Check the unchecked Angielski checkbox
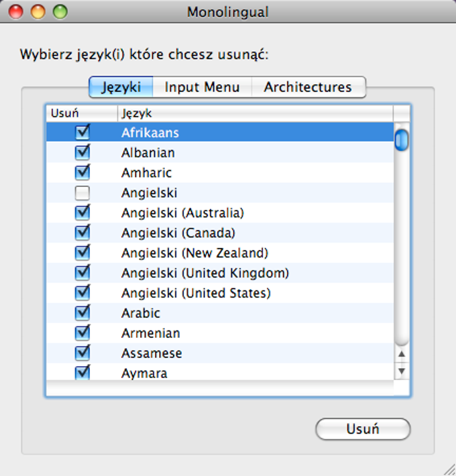Screen dimensions: 456x476 (82, 193)
